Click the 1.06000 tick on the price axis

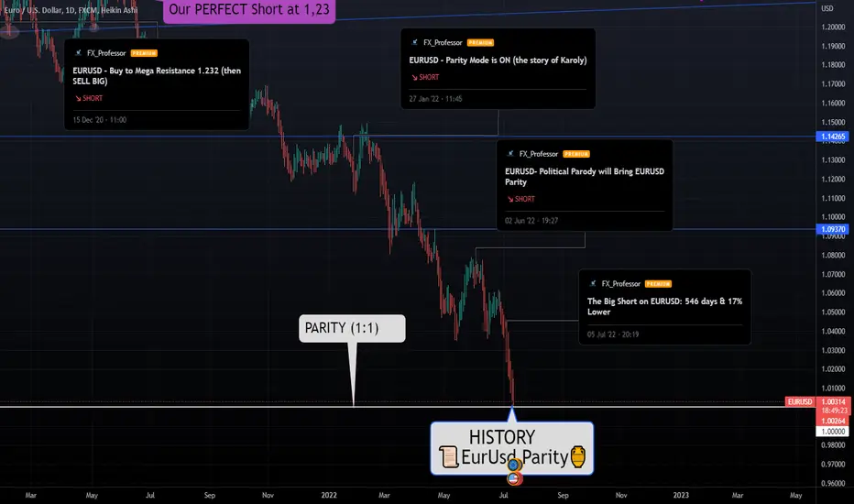(x=833, y=293)
